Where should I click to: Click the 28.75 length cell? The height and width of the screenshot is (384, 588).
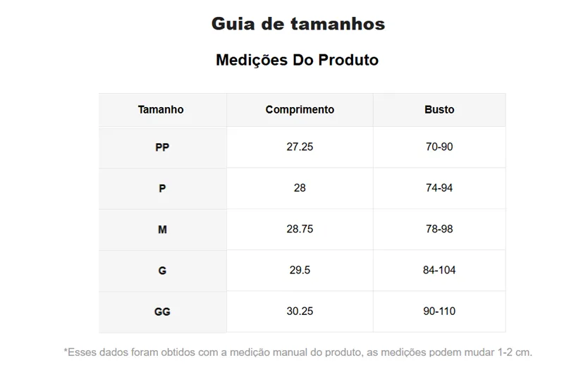pyautogui.click(x=300, y=230)
